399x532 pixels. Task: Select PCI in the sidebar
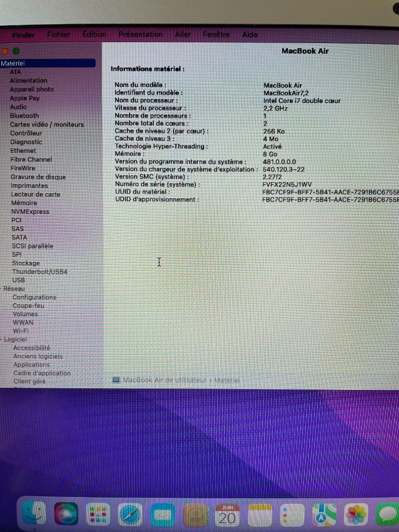point(17,220)
